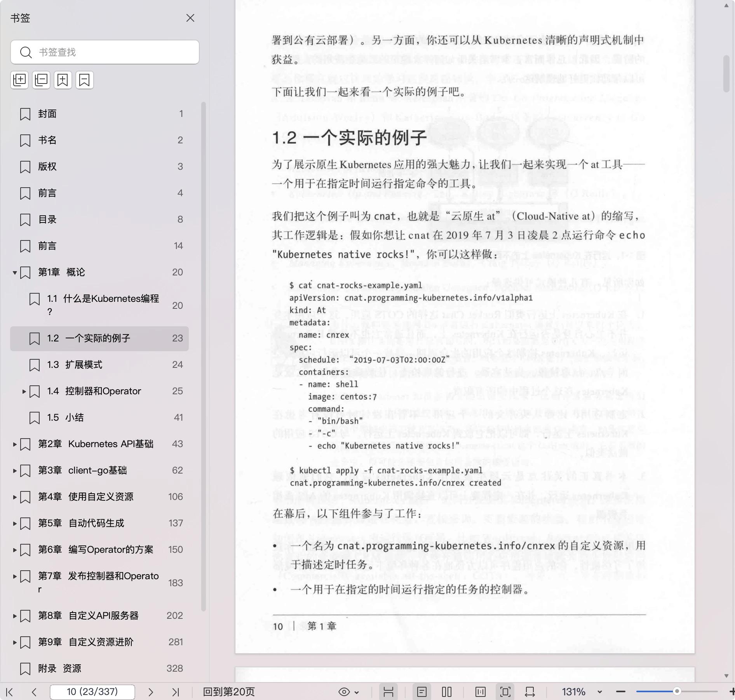Image resolution: width=735 pixels, height=700 pixels.
Task: Open the 目录 bookmark entry
Action: pos(47,219)
